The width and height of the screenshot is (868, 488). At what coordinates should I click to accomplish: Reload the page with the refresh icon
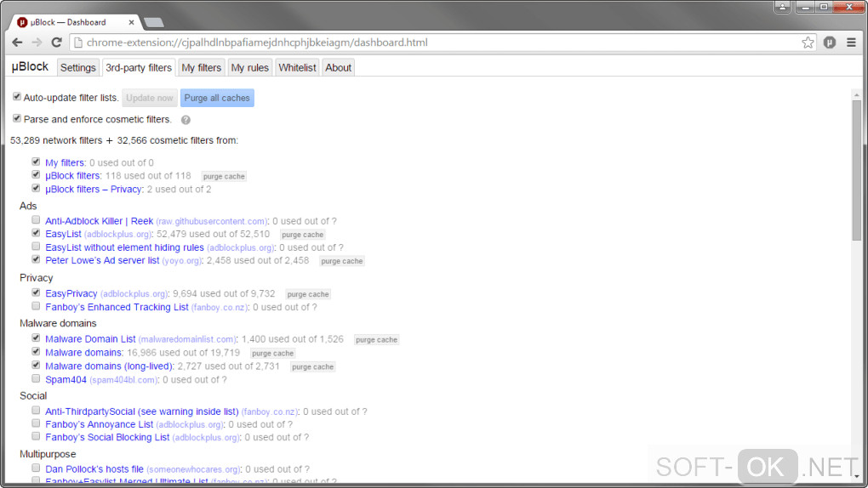click(56, 43)
